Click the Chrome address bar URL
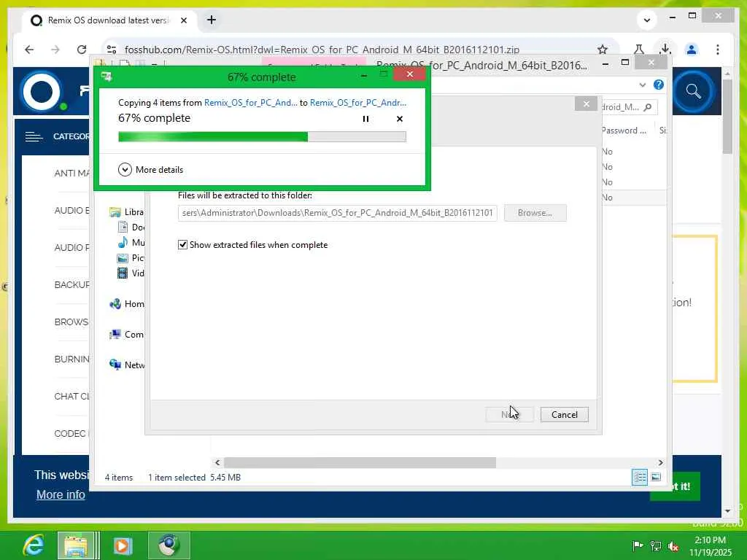The width and height of the screenshot is (747, 560). point(322,50)
